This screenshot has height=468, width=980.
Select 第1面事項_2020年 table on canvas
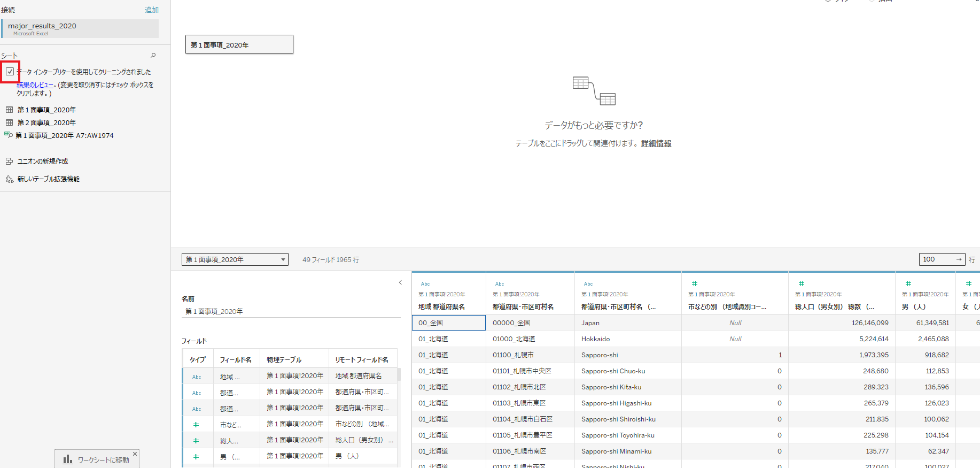tap(239, 44)
